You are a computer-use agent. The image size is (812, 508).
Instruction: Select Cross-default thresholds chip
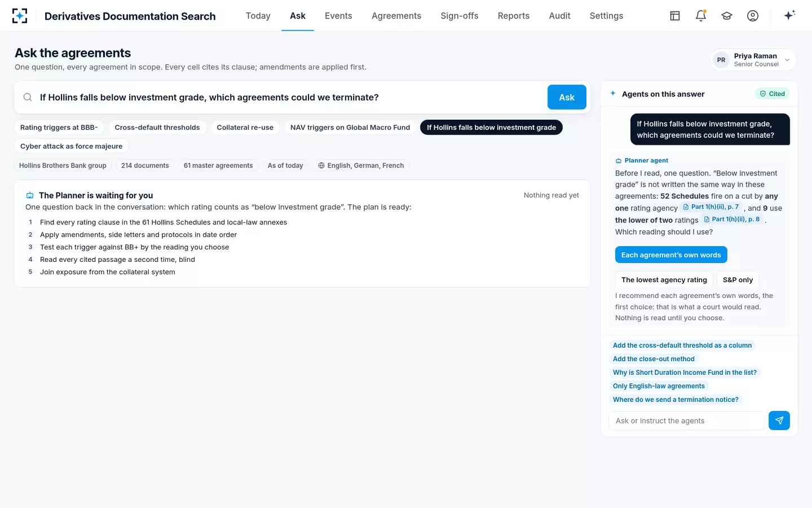157,128
